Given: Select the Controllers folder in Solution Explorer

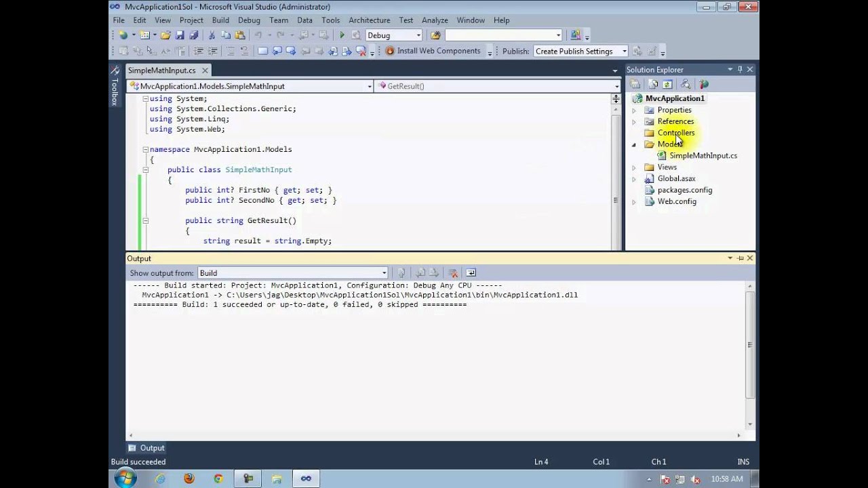Looking at the screenshot, I should pyautogui.click(x=676, y=133).
